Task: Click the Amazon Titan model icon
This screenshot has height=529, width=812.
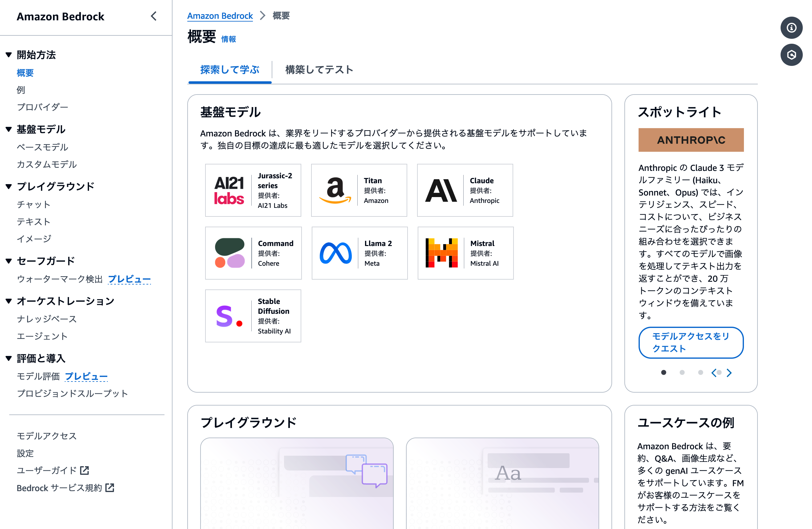Action: tap(336, 190)
